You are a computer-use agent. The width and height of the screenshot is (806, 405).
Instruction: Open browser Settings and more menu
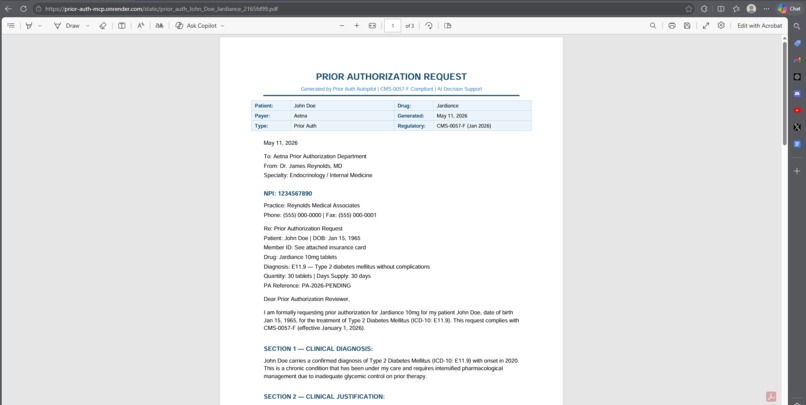tap(766, 9)
